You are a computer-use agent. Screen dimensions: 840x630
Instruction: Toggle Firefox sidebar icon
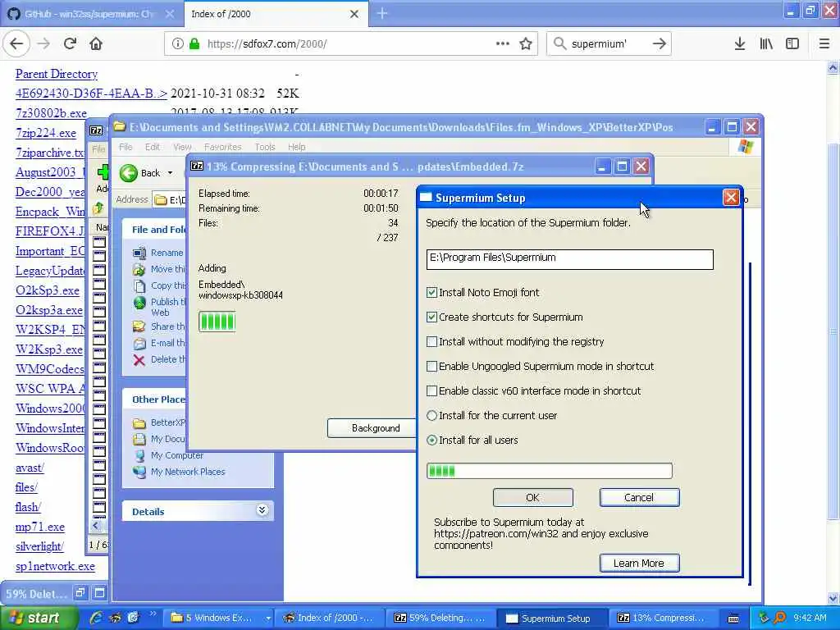pos(792,44)
